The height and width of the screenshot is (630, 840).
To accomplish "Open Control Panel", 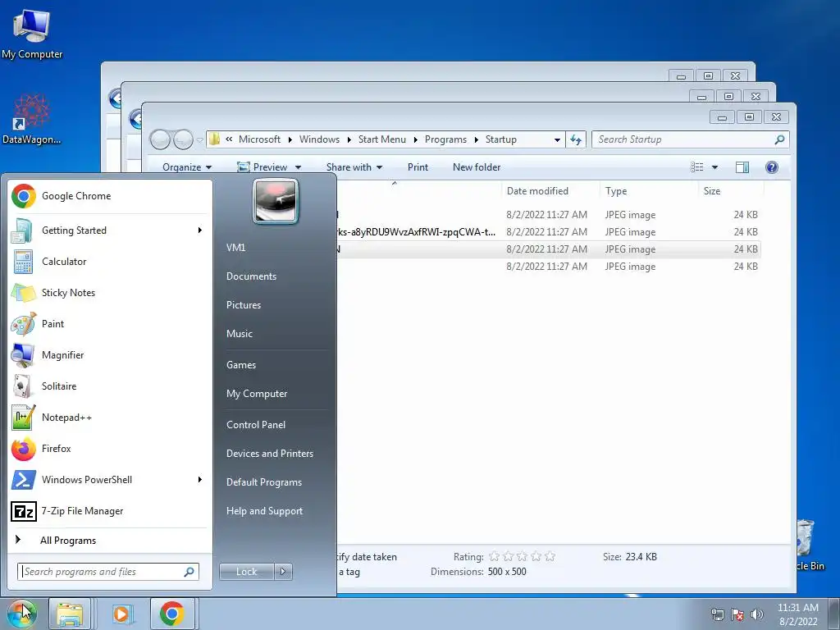I will point(256,425).
